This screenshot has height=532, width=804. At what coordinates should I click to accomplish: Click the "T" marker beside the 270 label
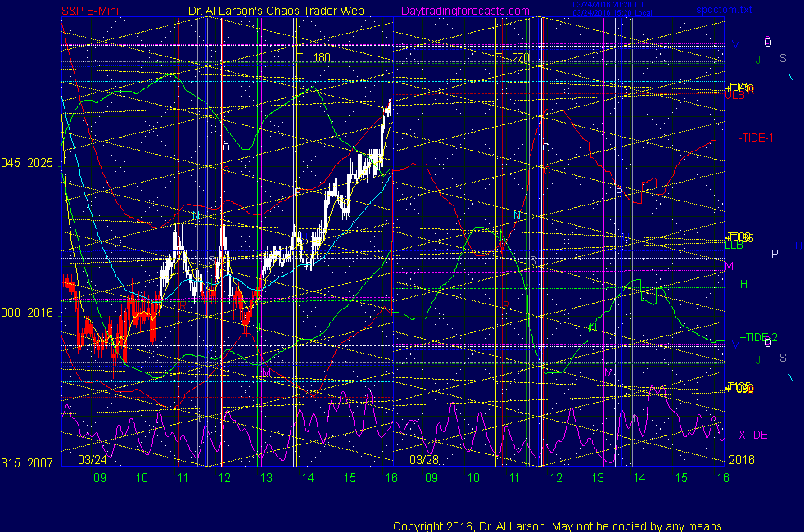pos(499,57)
